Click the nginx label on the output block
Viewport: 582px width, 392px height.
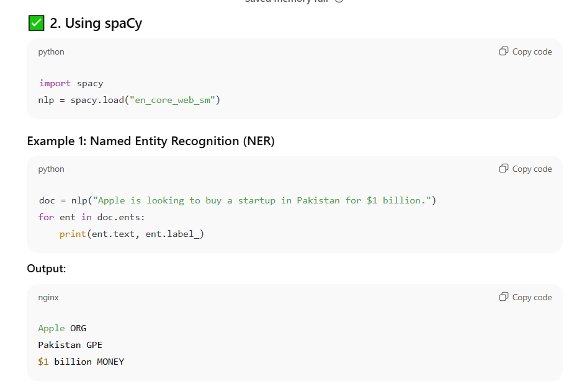coord(48,298)
